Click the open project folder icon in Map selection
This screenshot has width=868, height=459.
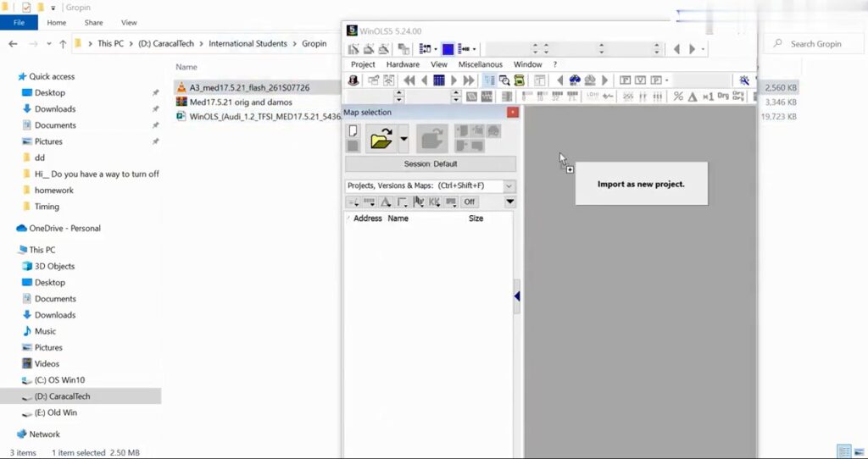381,138
